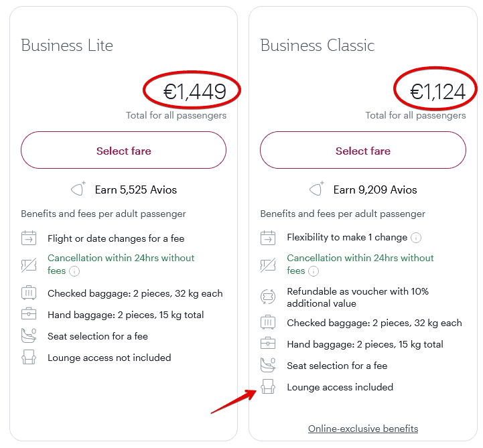The image size is (483, 448).
Task: Click the calendar flexibility icon in Business Classic
Action: pyautogui.click(x=268, y=238)
